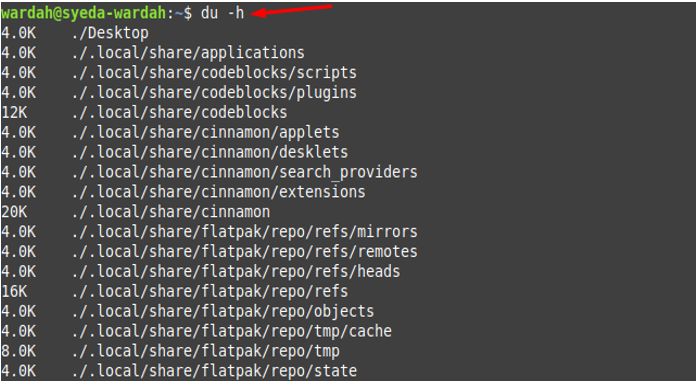Click the red arrow annotation
The image size is (698, 383).
(x=292, y=10)
